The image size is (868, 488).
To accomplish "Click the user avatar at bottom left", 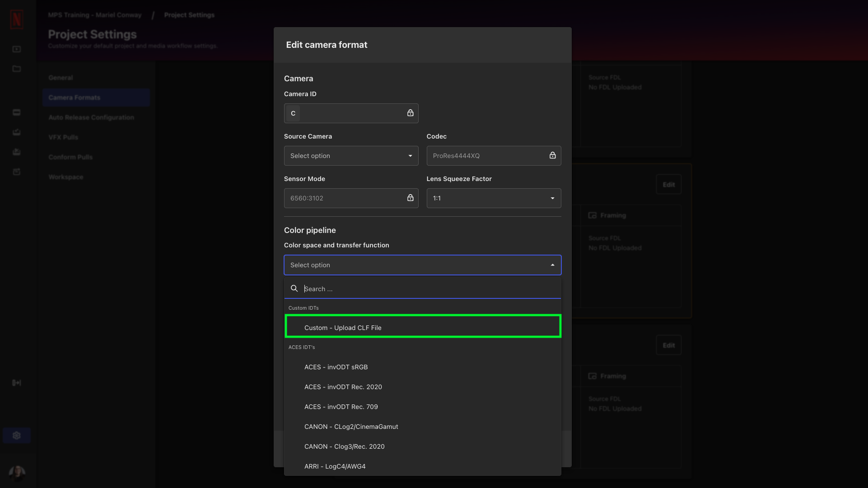I will click(17, 473).
